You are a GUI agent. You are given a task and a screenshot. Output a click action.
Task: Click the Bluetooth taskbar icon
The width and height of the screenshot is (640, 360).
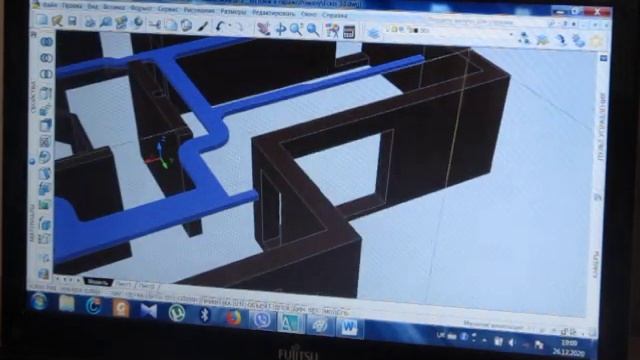pyautogui.click(x=204, y=315)
